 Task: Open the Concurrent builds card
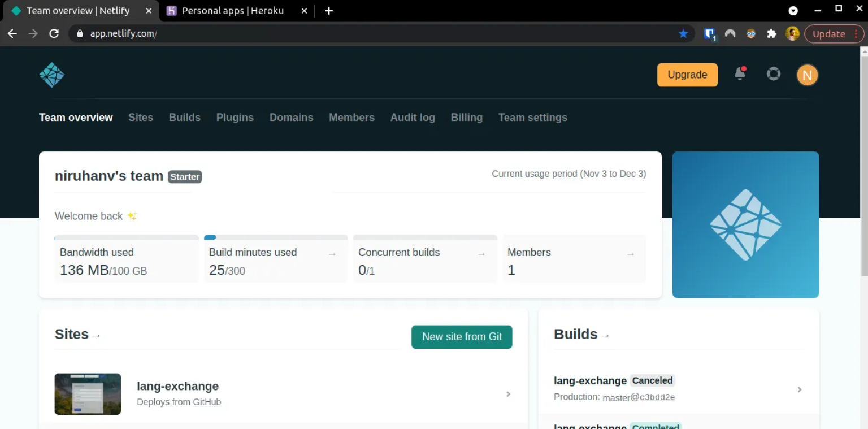point(425,259)
